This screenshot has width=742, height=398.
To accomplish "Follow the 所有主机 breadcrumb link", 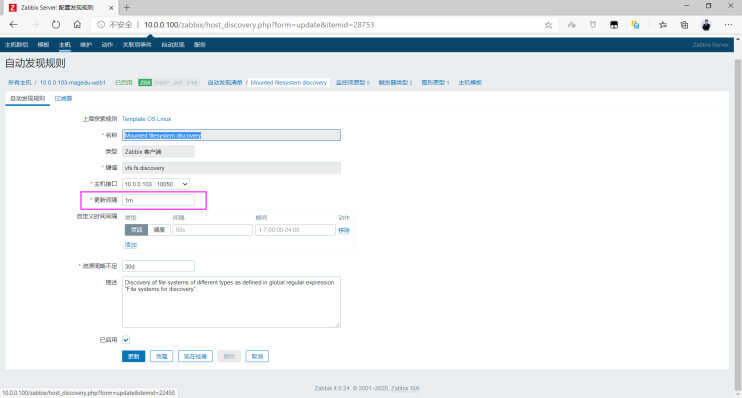I will [x=20, y=82].
